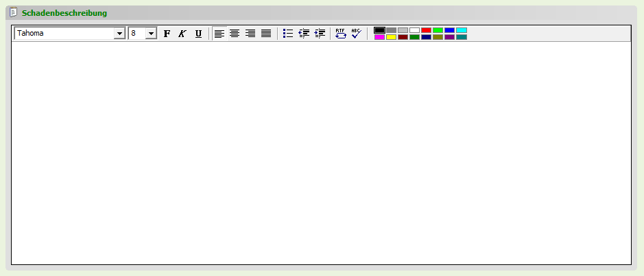Image resolution: width=644 pixels, height=276 pixels.
Task: Center align the text
Action: point(235,34)
